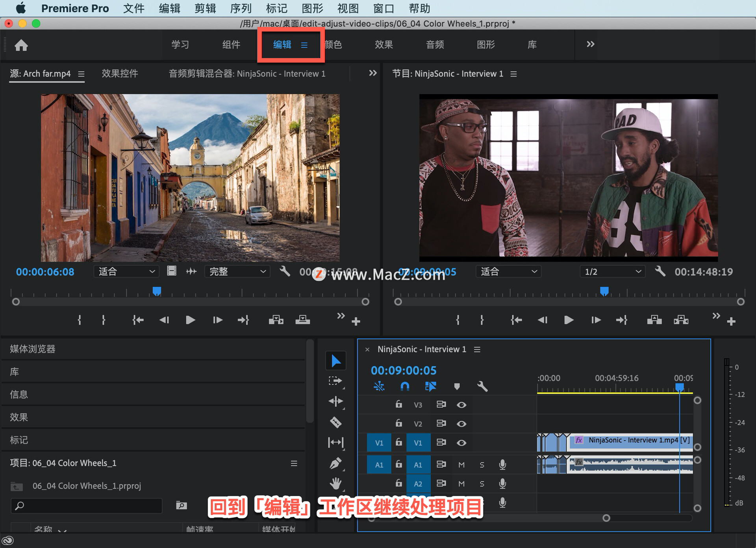Image resolution: width=756 pixels, height=548 pixels.
Task: Go to Out point in Source monitor
Action: tap(243, 320)
